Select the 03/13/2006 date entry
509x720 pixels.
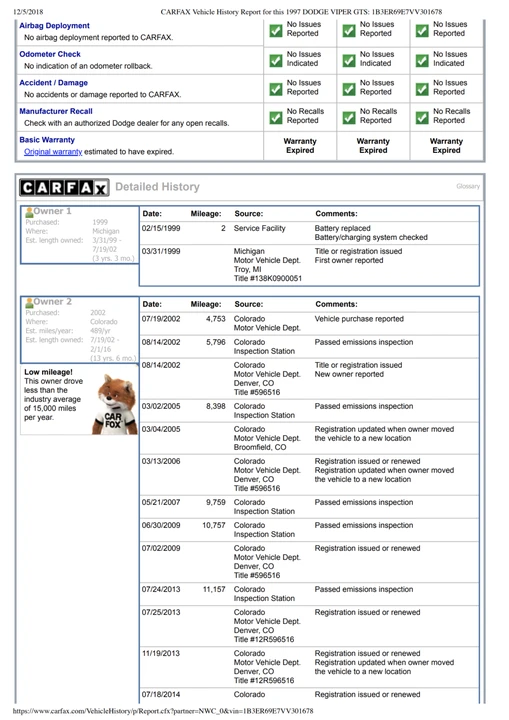[x=161, y=461]
